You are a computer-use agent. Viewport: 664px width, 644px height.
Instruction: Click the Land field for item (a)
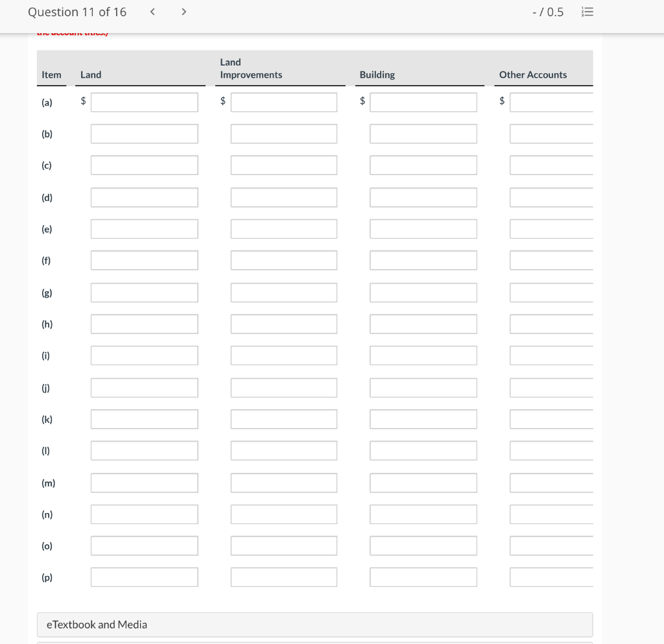tap(145, 102)
